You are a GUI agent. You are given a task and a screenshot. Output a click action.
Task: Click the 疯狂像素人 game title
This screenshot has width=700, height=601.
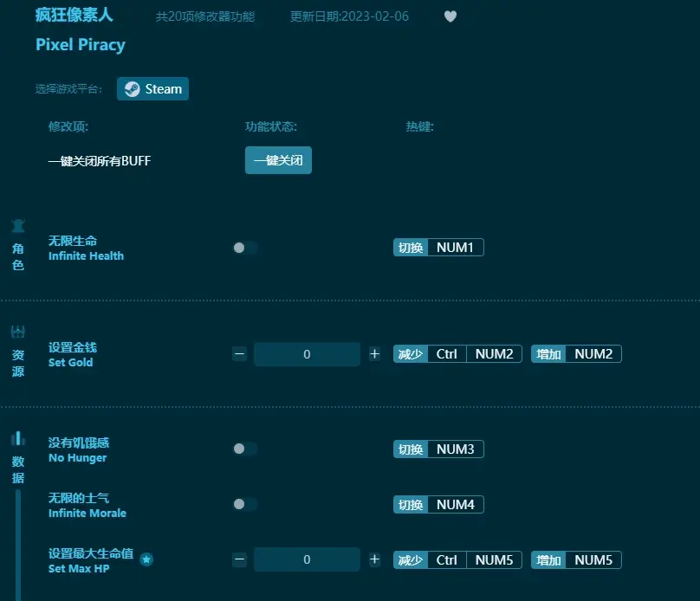tap(75, 16)
